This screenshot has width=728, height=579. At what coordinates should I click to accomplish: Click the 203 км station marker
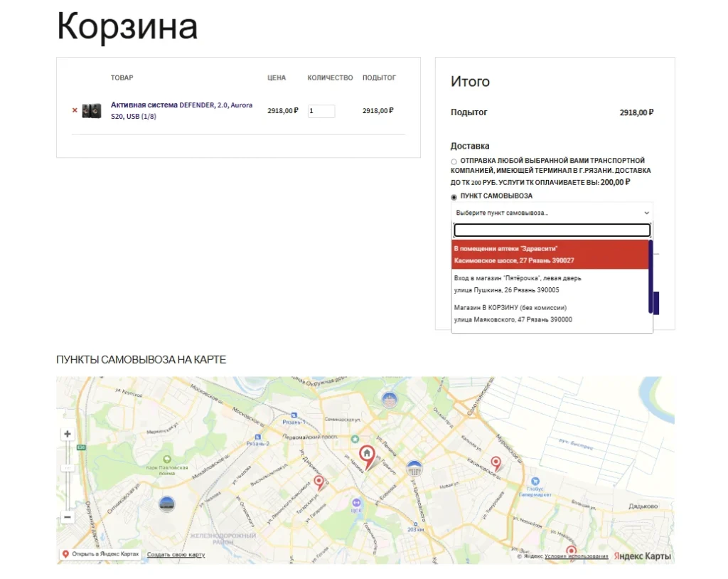(415, 524)
